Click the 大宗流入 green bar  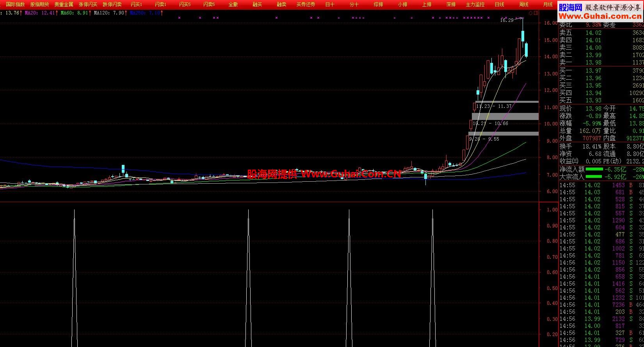[x=594, y=177]
